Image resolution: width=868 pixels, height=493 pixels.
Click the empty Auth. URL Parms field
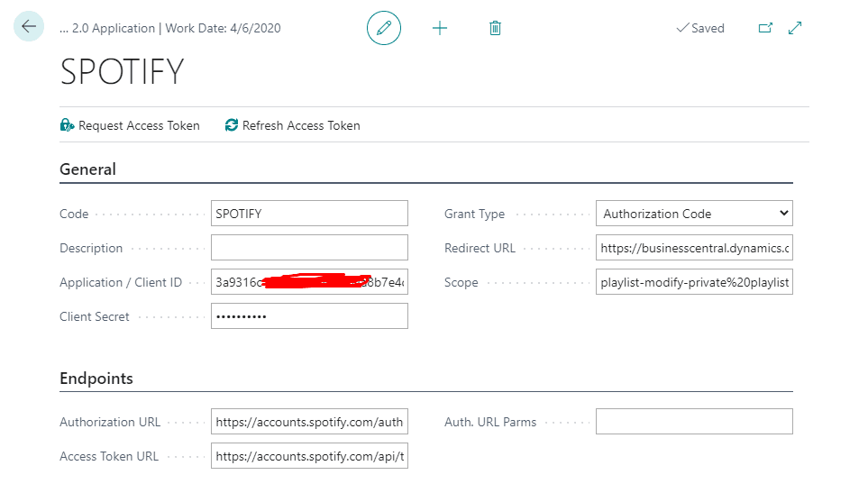pyautogui.click(x=694, y=422)
